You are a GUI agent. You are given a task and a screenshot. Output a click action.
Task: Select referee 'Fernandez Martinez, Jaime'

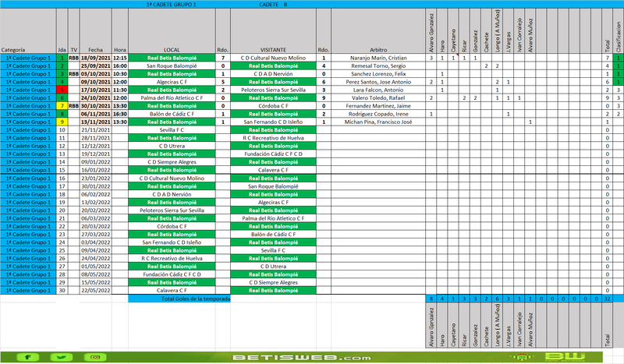click(x=378, y=106)
